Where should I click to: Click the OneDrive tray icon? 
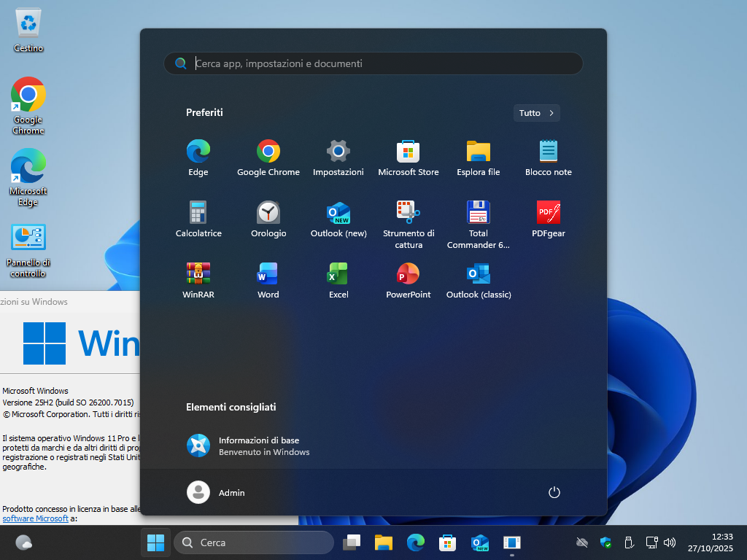click(x=581, y=542)
